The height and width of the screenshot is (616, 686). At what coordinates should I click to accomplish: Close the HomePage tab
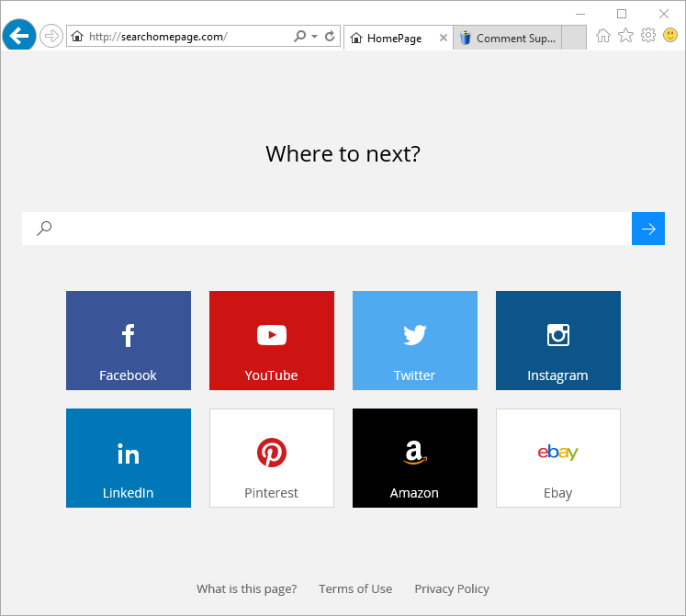444,38
